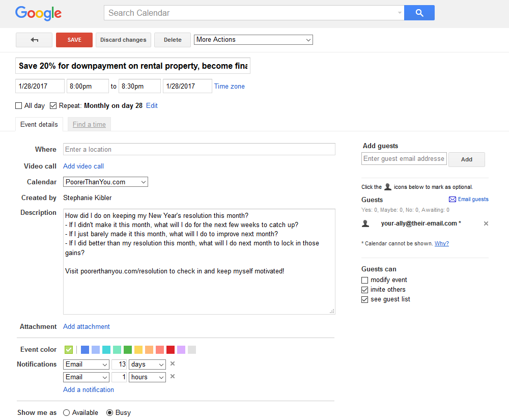This screenshot has width=509, height=420.
Task: Click Add video call link
Action: tap(83, 166)
